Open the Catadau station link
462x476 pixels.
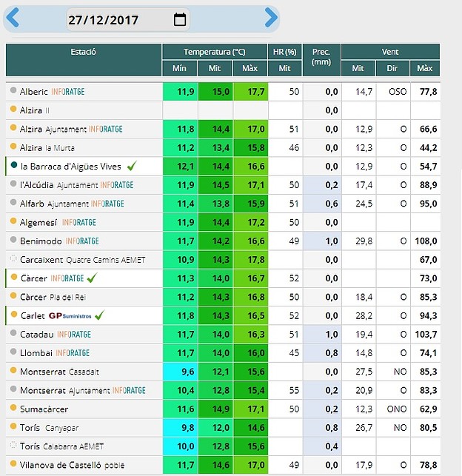pyautogui.click(x=37, y=335)
